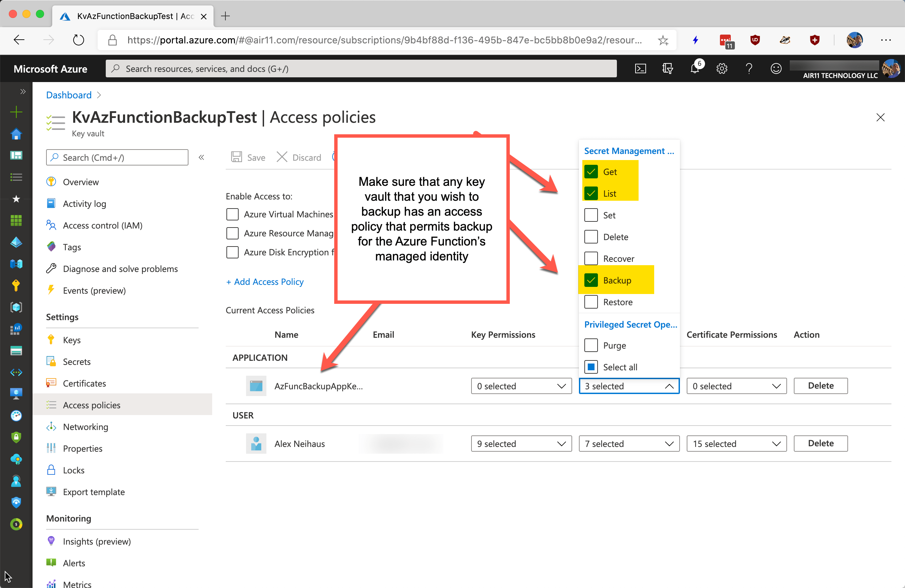The image size is (905, 588).
Task: Open the Networking settings item
Action: pyautogui.click(x=85, y=426)
